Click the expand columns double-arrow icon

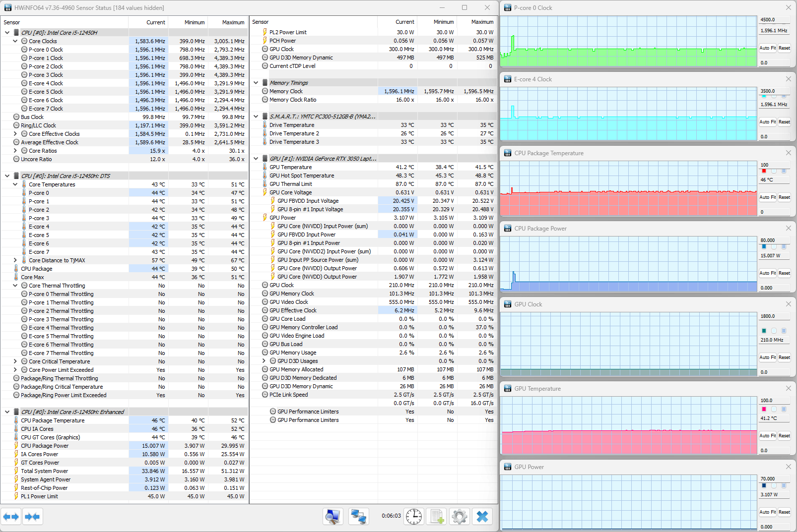11,517
